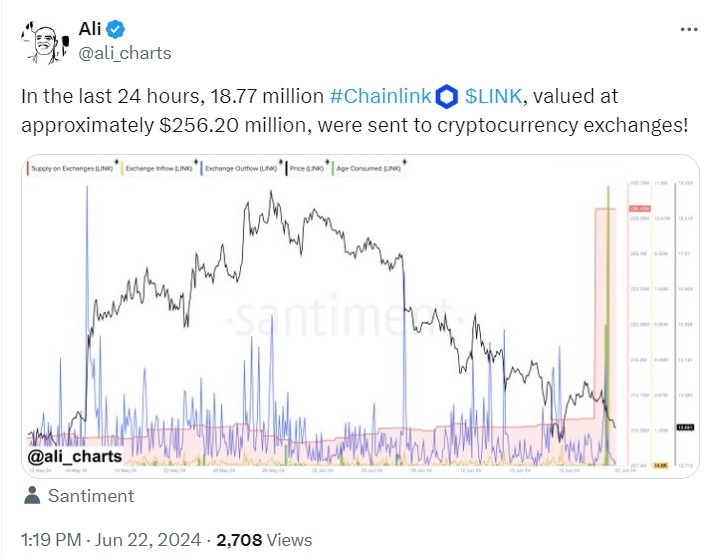Open the #Chainlink hashtag link
Viewport: 720px width, 559px height.
(380, 97)
